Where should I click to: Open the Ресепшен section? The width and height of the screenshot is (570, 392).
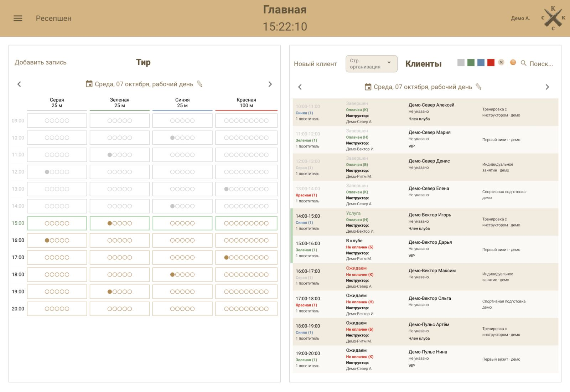53,18
